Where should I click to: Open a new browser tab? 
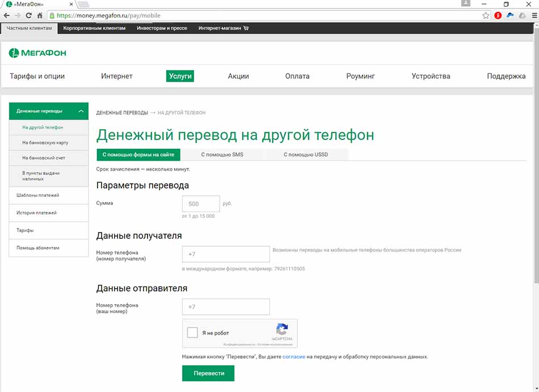(84, 5)
